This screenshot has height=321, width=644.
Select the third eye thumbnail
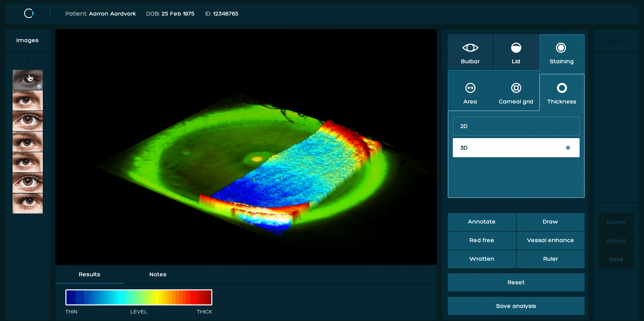28,121
